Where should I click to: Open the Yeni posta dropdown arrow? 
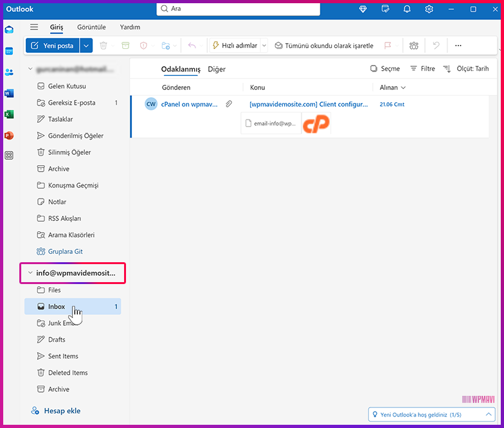tap(86, 46)
